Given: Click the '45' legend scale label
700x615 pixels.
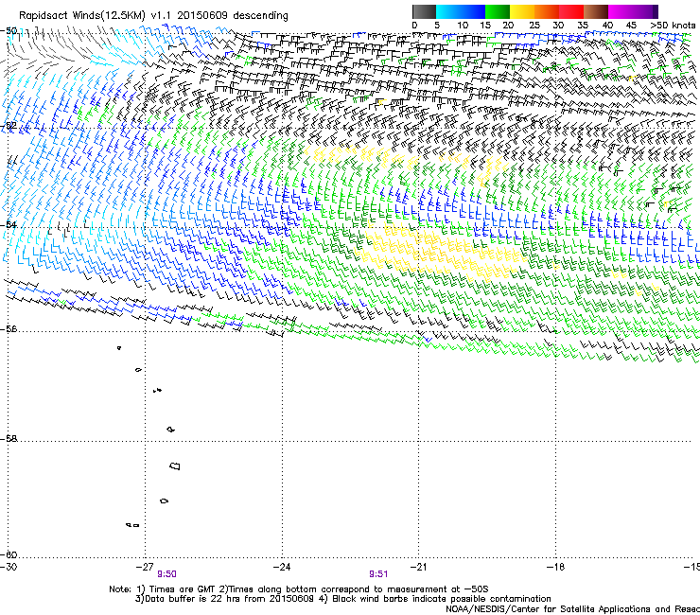Looking at the screenshot, I should [x=631, y=25].
